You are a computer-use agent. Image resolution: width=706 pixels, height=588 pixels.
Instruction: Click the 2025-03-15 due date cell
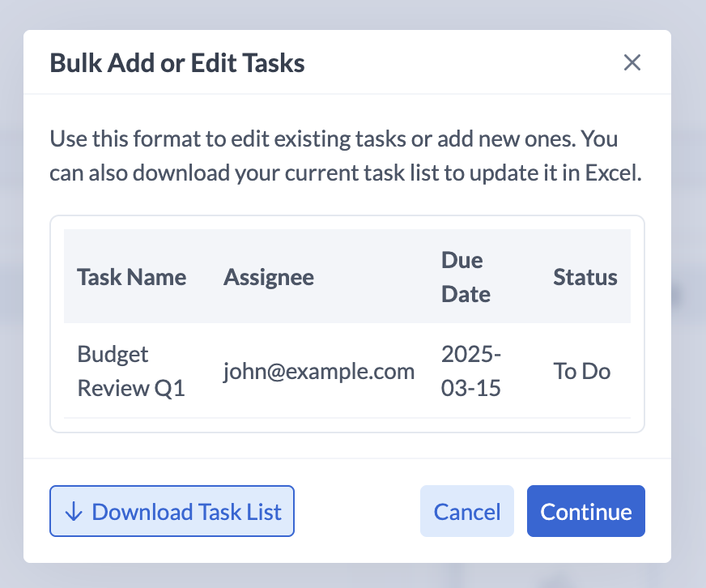472,371
